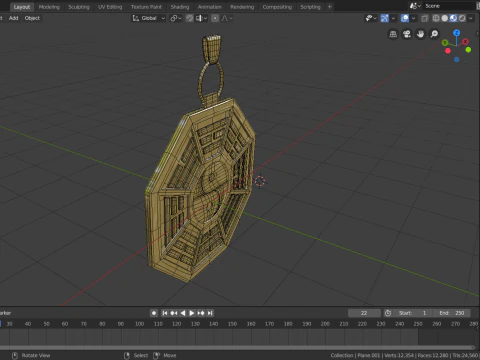Viewport: 480px width, 360px height.
Task: Add a new workspace with plus button
Action: point(330,7)
